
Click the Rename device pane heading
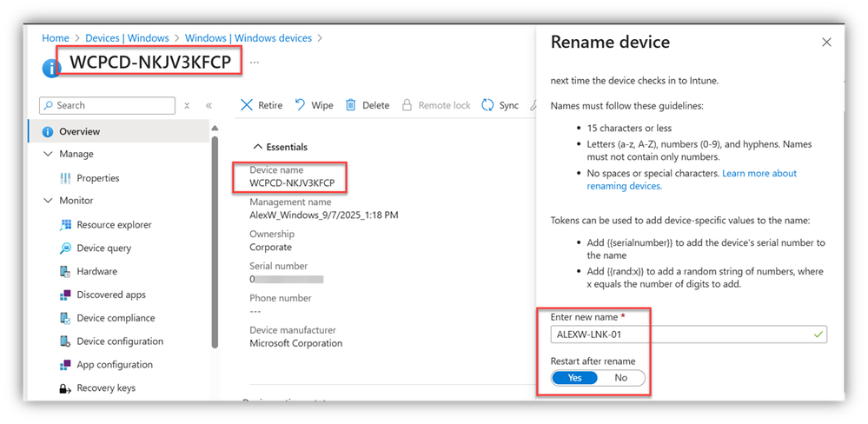pos(610,42)
